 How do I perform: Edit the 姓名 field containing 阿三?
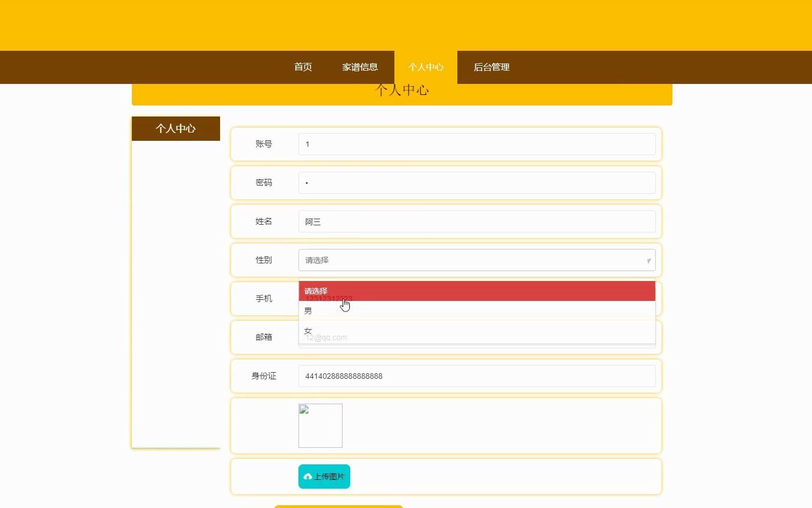pos(477,221)
